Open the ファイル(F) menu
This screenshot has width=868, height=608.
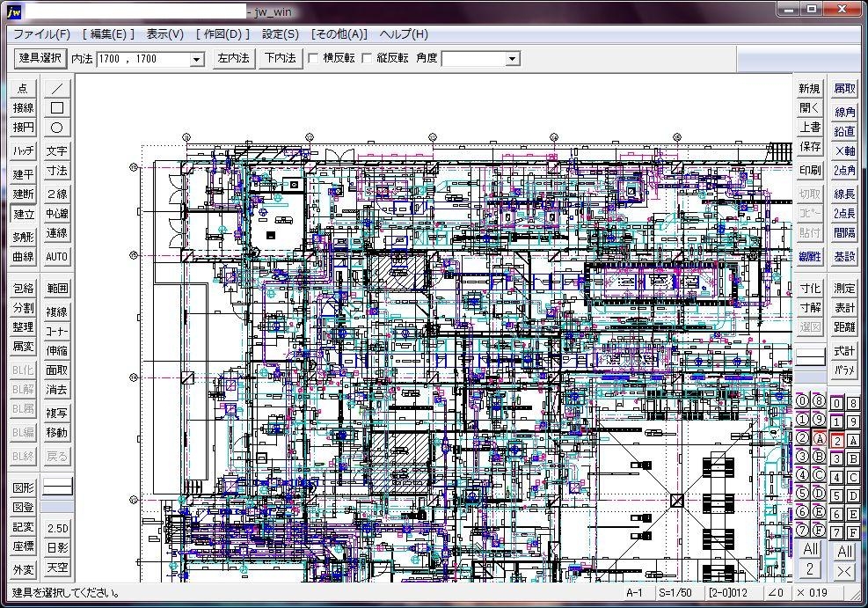point(41,34)
